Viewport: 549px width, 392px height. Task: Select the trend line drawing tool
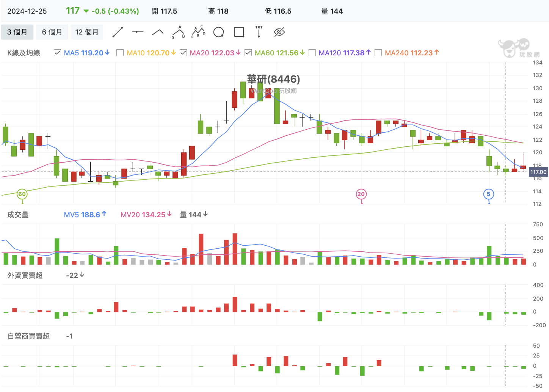[118, 32]
